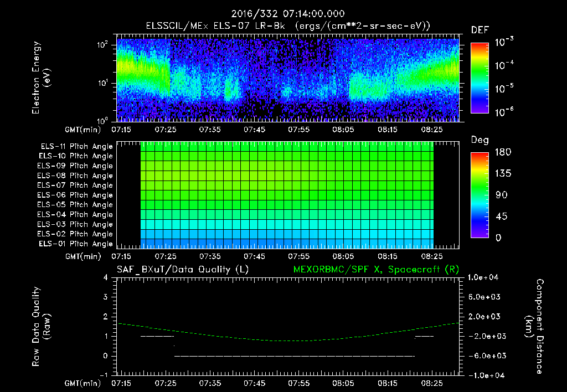Image resolution: width=567 pixels, height=392 pixels.
Task: Click the DEF color bar label
Action: click(x=480, y=30)
